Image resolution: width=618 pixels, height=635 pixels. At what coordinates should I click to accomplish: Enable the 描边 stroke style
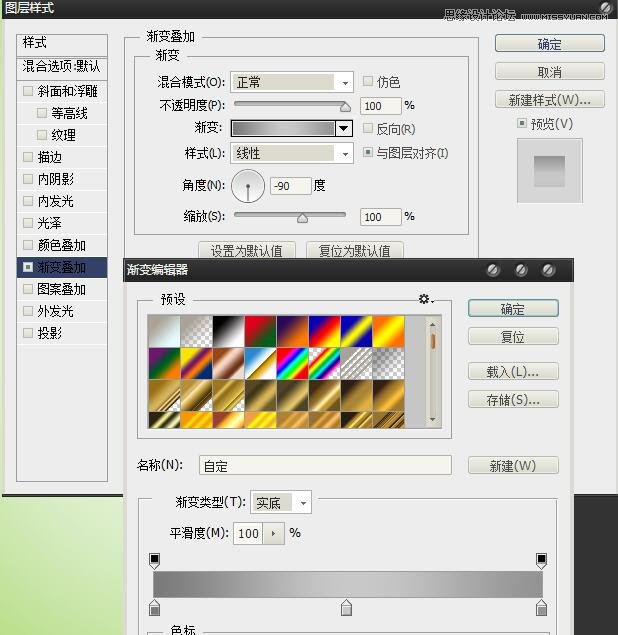28,157
